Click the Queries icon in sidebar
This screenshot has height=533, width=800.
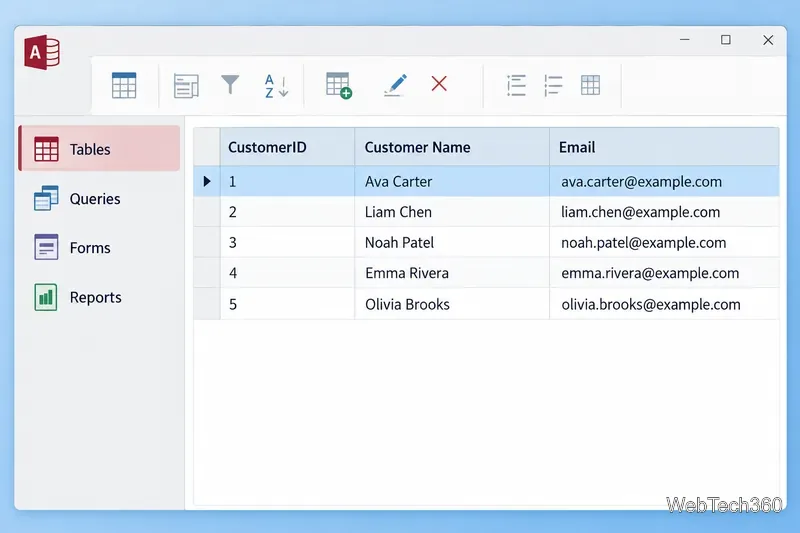(x=46, y=198)
